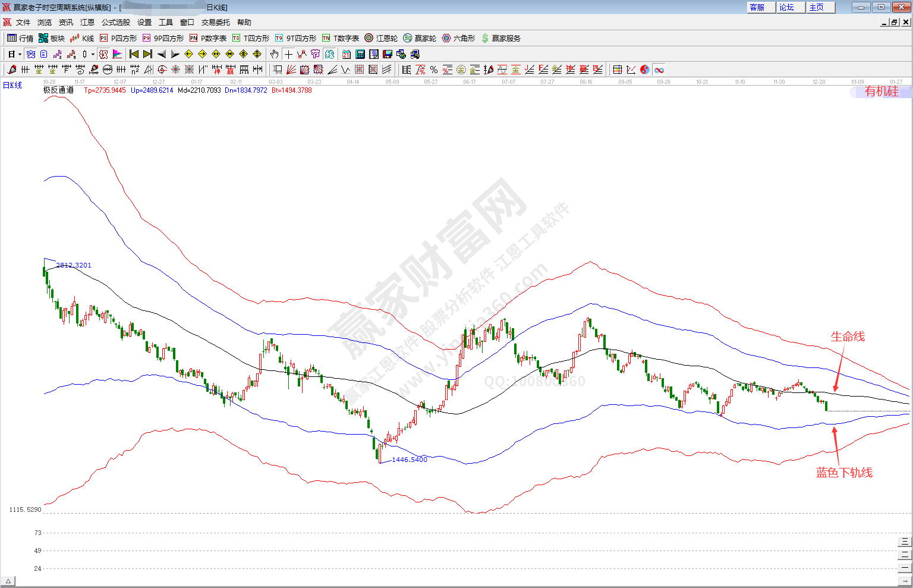Viewport: 913px width, 588px height.
Task: Select the hand pan tool
Action: tap(275, 54)
